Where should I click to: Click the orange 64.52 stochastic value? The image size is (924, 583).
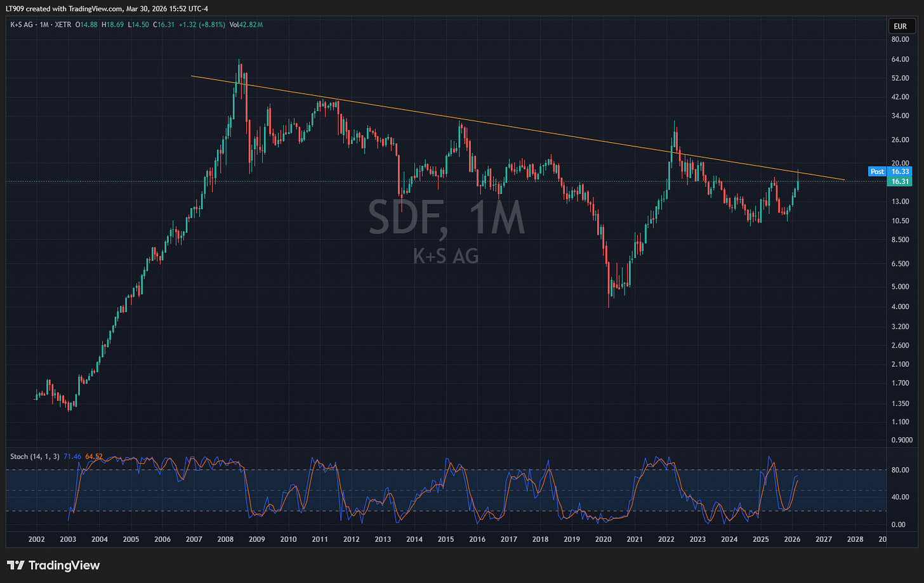[94, 457]
